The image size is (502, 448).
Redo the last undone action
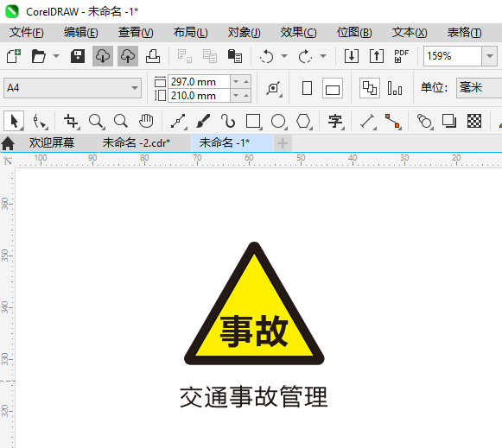pos(305,56)
